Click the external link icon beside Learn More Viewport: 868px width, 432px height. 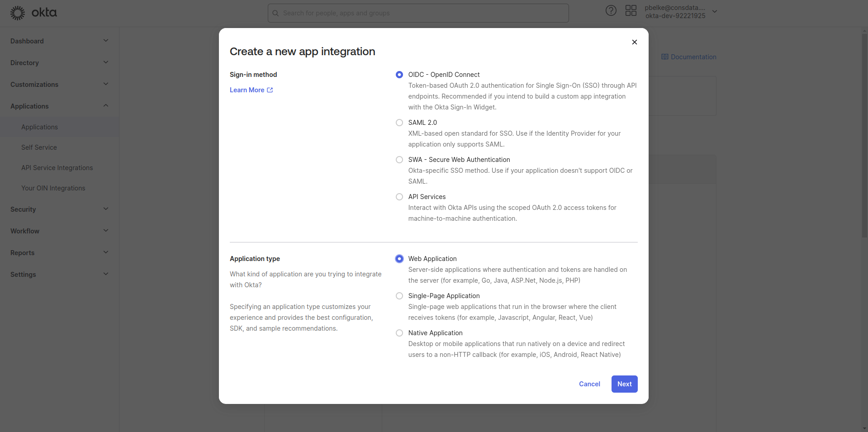(x=270, y=90)
